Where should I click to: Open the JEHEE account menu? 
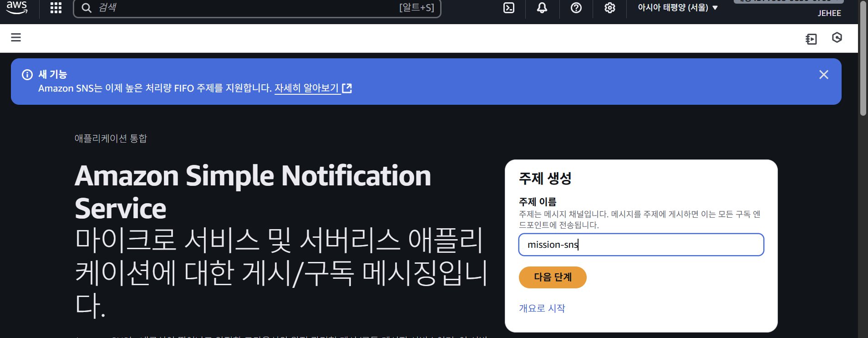pos(829,13)
